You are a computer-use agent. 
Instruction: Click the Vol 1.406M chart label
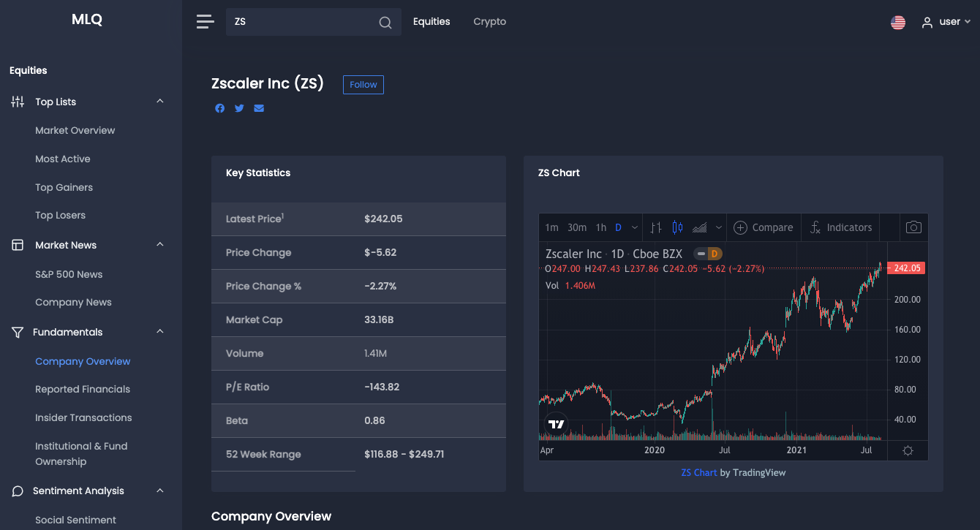[x=570, y=286]
